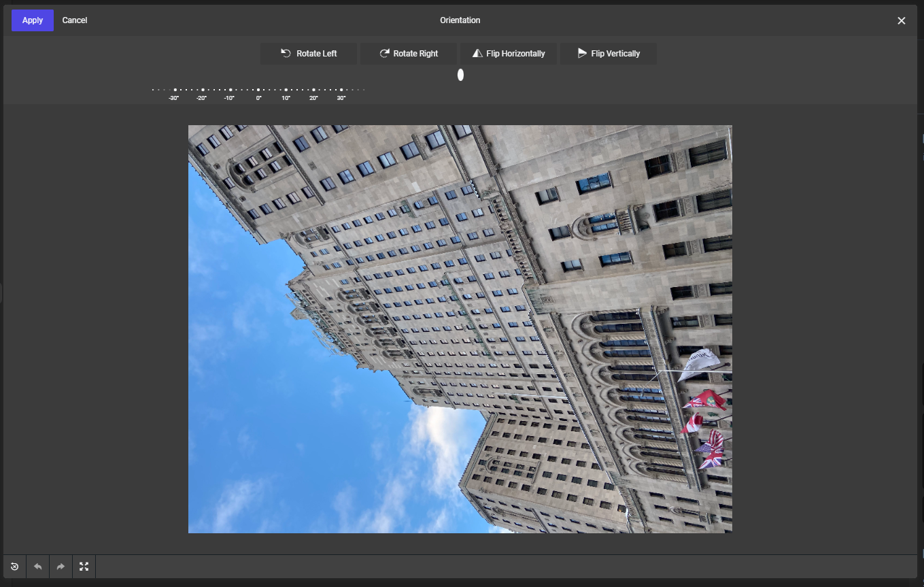
Task: Click the Orientation title text
Action: (x=460, y=20)
